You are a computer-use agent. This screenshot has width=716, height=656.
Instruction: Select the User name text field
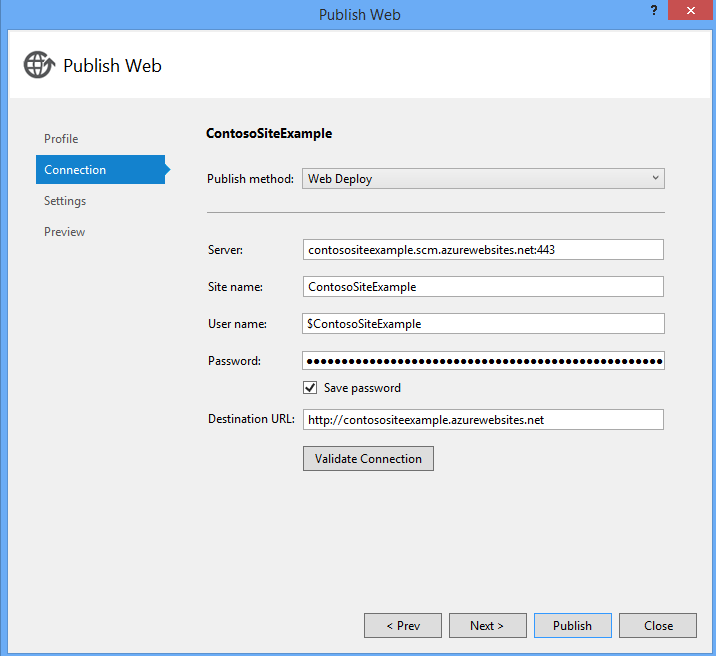[x=483, y=324]
